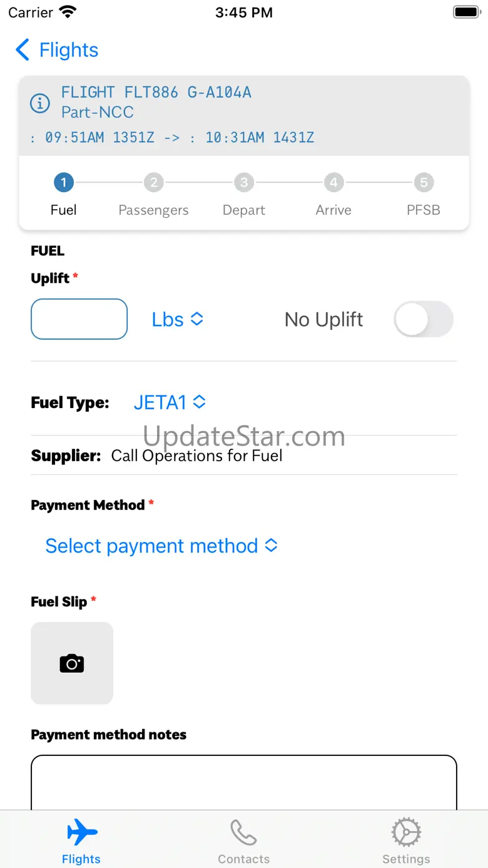This screenshot has height=868, width=488.
Task: Open the Lbs unit dropdown
Action: pyautogui.click(x=178, y=319)
